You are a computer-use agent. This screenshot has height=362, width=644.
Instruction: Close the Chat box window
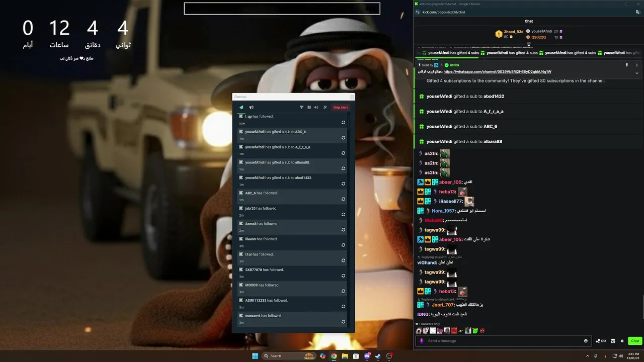352,97
